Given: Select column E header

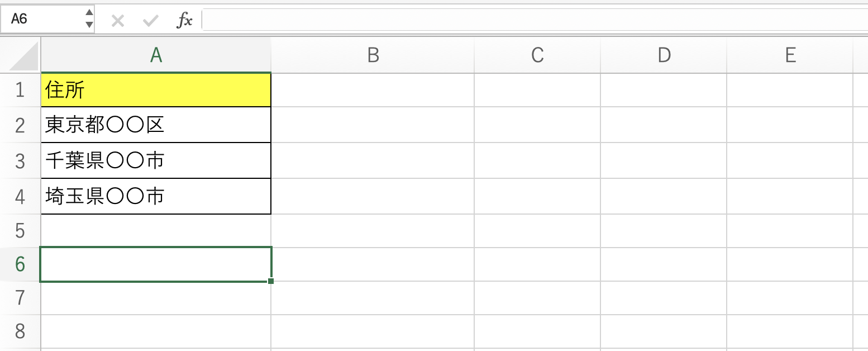Looking at the screenshot, I should coord(790,55).
